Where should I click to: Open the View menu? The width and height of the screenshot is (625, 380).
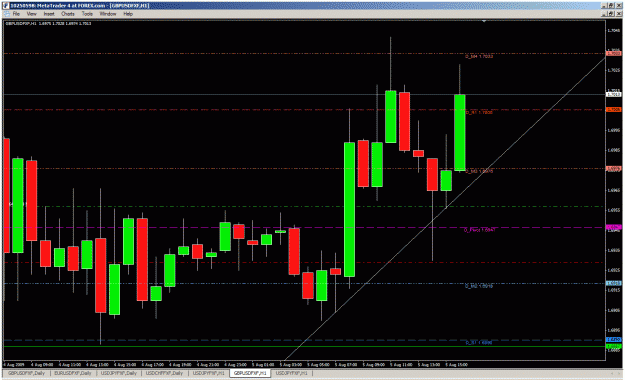point(31,14)
